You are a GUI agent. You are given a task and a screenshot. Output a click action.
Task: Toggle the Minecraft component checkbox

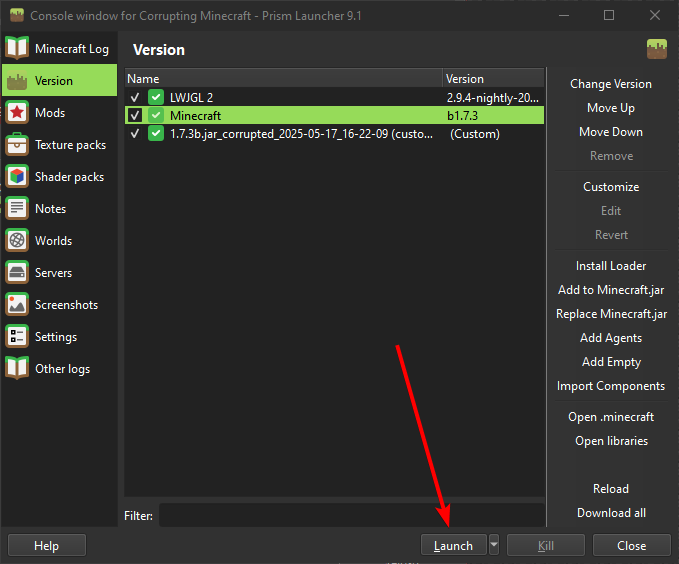click(135, 116)
